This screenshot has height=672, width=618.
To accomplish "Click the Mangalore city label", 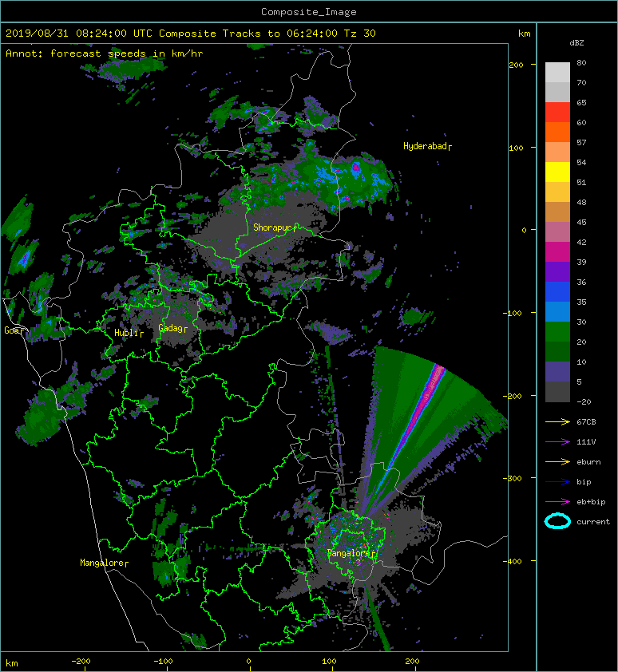I will pos(105,563).
